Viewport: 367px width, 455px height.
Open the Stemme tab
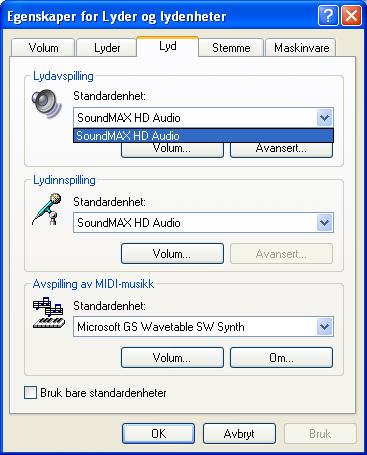231,48
